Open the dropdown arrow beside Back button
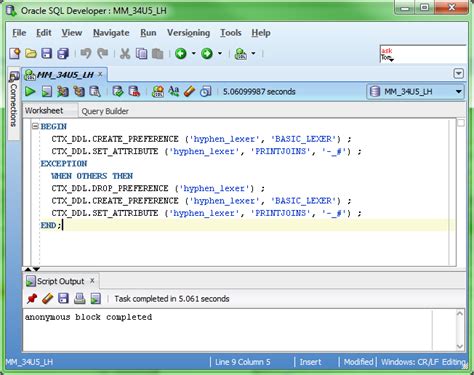 point(193,53)
